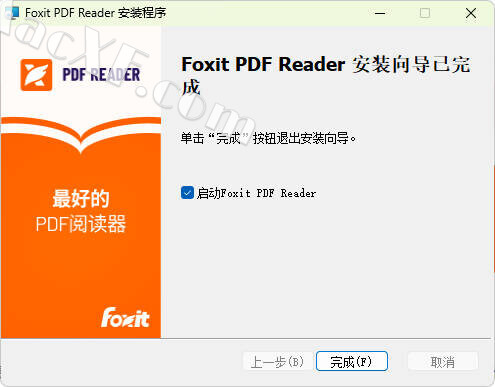Click the blank area below the checkbox
This screenshot has width=495, height=387.
pyautogui.click(x=327, y=267)
